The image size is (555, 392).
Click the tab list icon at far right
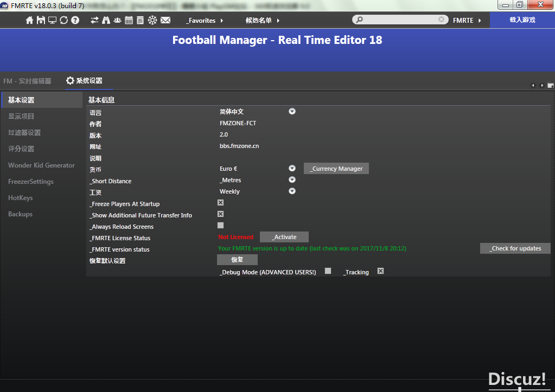(x=551, y=85)
